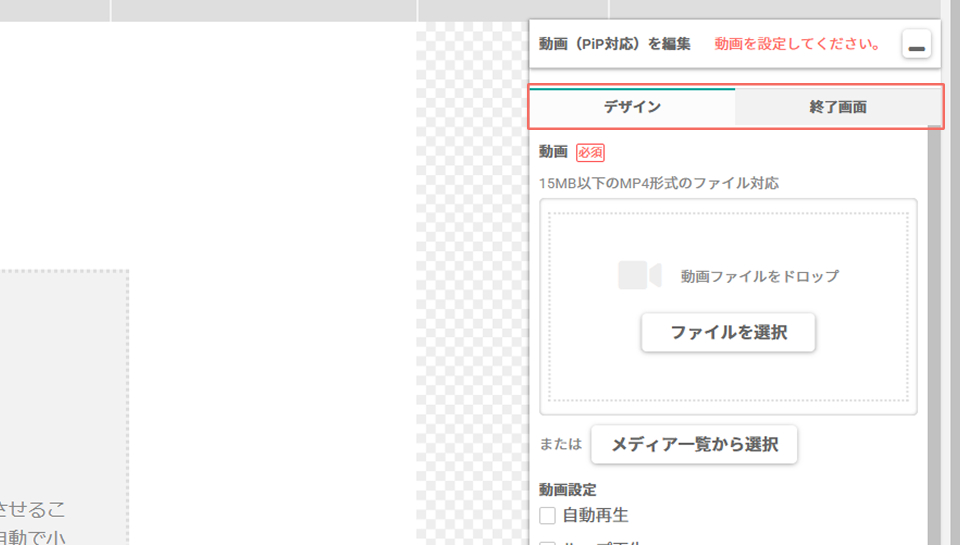This screenshot has width=960, height=545.
Task: Open the 終了画面 tab
Action: click(838, 107)
